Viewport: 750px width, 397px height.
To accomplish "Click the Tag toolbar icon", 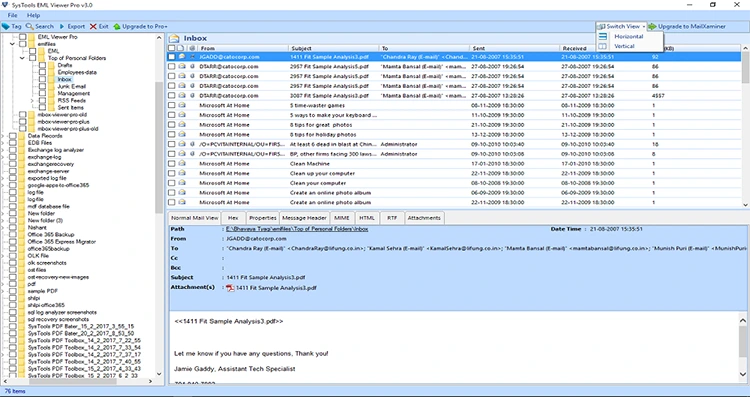I will click(x=5, y=26).
